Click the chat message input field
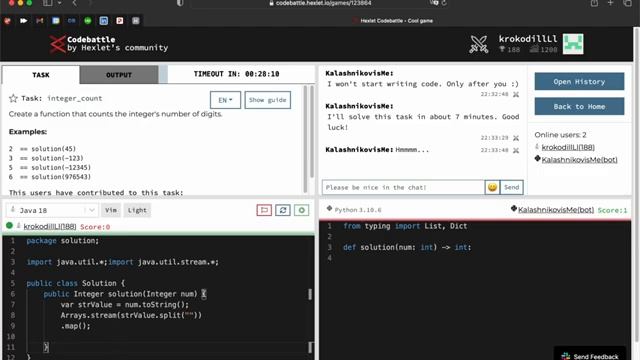The height and width of the screenshot is (360, 640). 403,187
